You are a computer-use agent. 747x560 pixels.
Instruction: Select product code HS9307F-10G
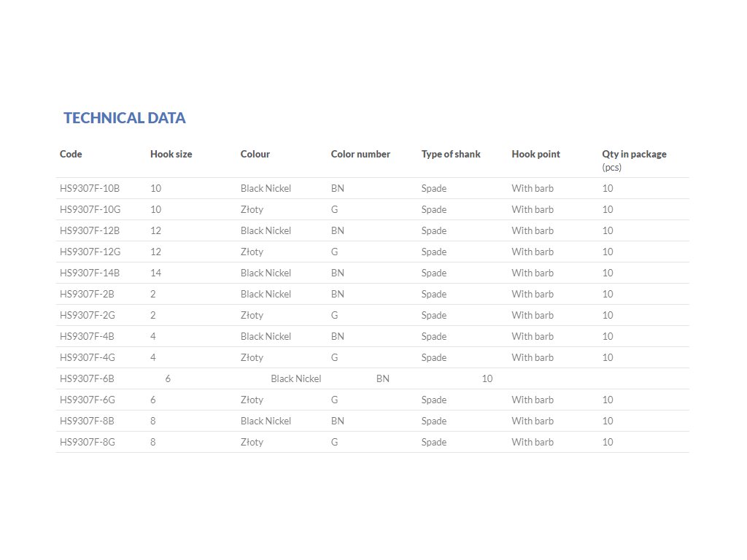pyautogui.click(x=90, y=209)
